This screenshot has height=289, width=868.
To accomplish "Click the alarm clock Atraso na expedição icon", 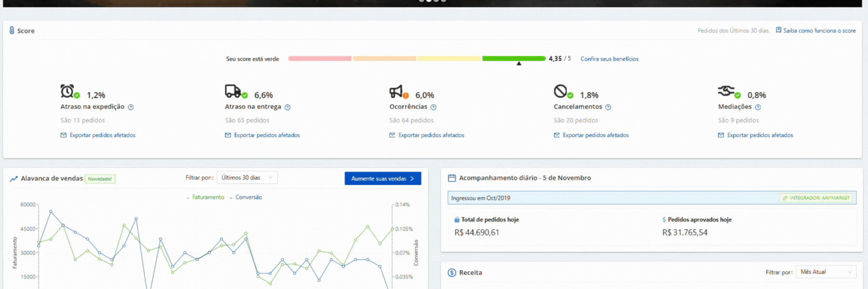I will point(67,91).
